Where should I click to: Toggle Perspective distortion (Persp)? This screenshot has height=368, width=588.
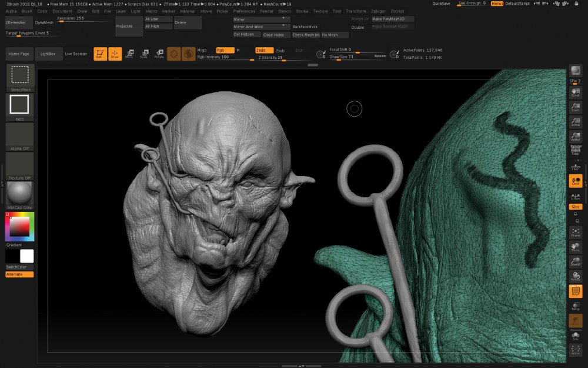pos(575,151)
